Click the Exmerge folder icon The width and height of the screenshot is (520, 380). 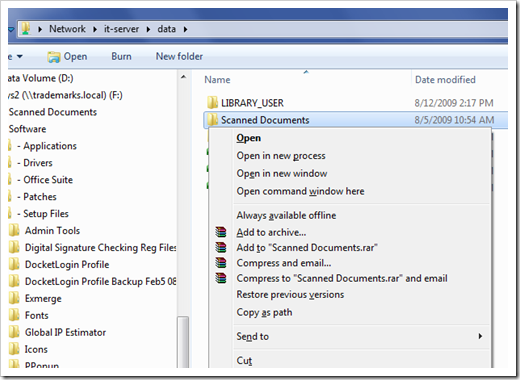pyautogui.click(x=14, y=298)
